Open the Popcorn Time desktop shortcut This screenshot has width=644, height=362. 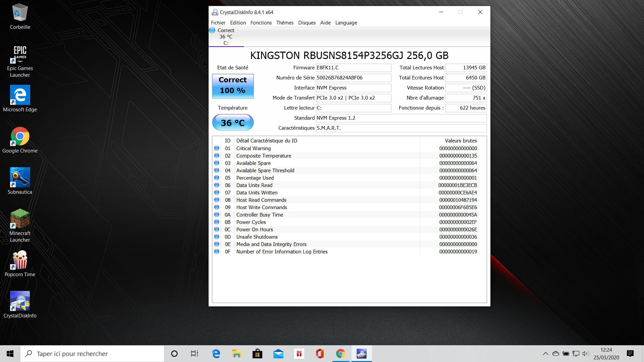coord(20,264)
